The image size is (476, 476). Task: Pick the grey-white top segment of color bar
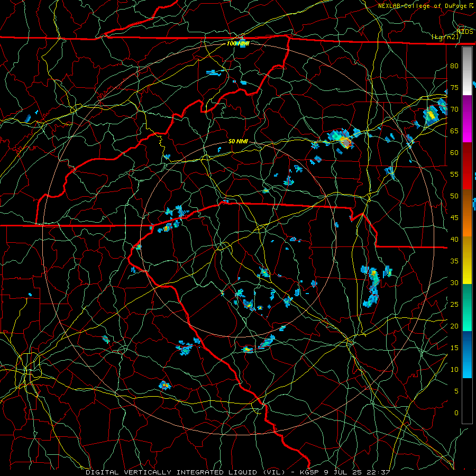467,71
